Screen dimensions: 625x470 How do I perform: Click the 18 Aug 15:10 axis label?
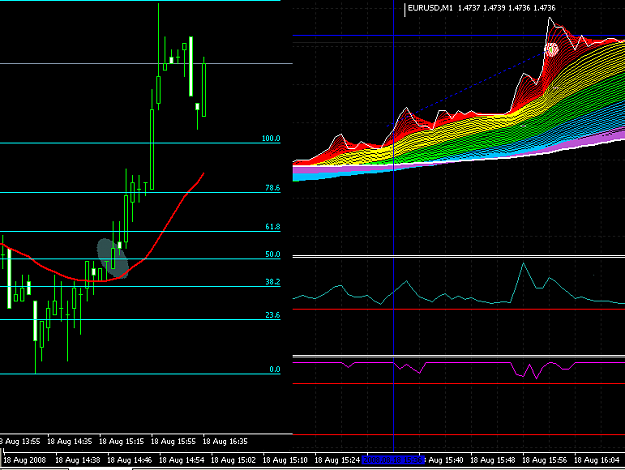click(285, 460)
